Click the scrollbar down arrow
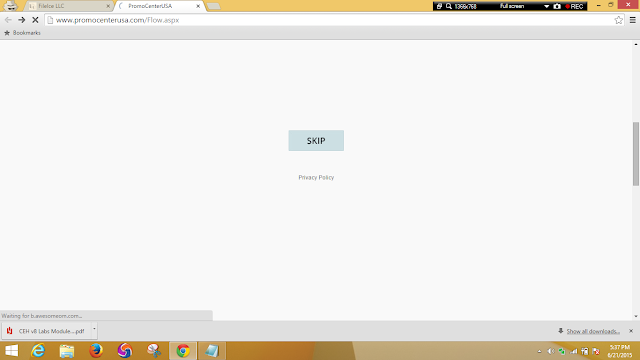 point(636,316)
